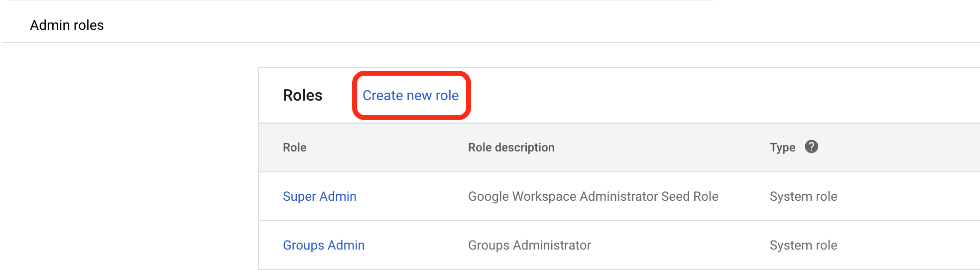The height and width of the screenshot is (270, 980).
Task: Click the word roles in the Admin roles title
Action: click(x=89, y=25)
